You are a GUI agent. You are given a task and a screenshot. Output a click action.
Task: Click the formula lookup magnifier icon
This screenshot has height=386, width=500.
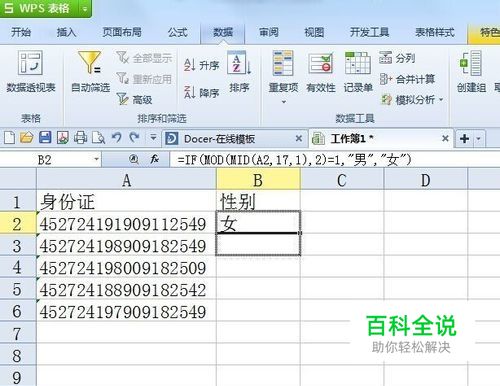pyautogui.click(x=134, y=160)
